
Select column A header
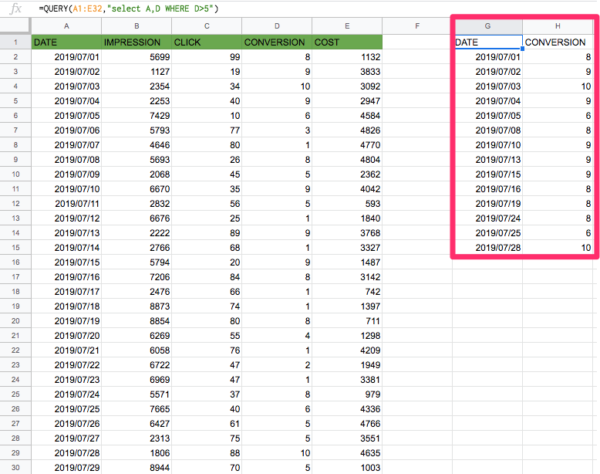pos(67,26)
